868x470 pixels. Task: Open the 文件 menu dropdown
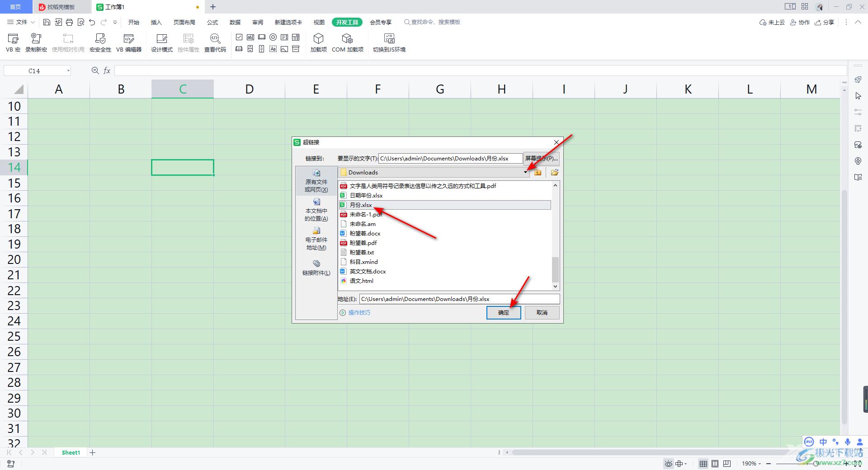[x=21, y=22]
